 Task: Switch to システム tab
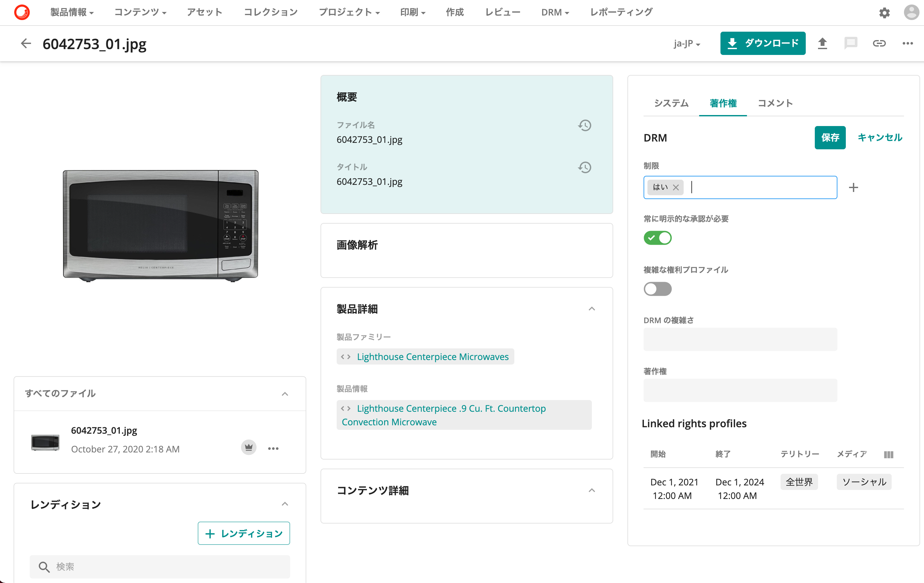pyautogui.click(x=671, y=103)
